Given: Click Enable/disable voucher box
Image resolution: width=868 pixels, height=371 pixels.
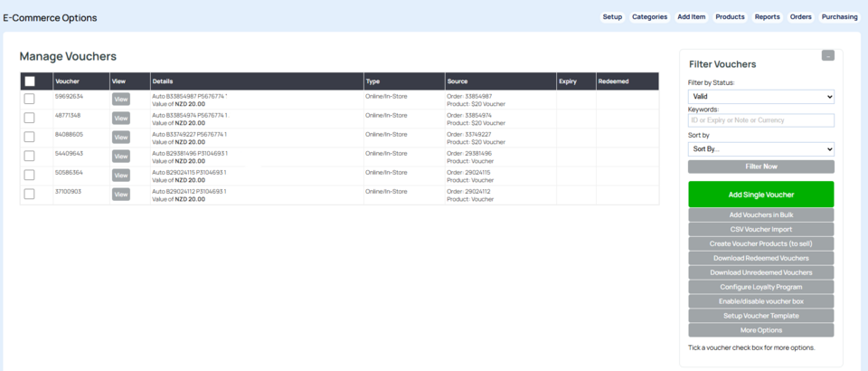Looking at the screenshot, I should point(761,301).
